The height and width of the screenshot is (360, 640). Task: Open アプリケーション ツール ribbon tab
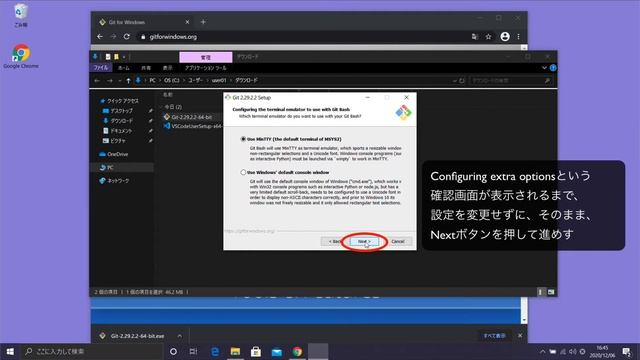(205, 68)
